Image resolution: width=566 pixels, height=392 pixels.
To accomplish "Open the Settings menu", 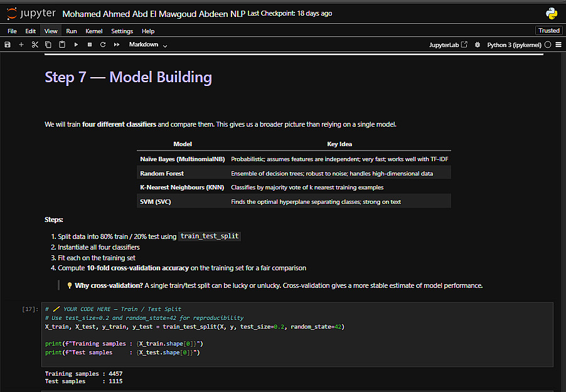I will 122,31.
